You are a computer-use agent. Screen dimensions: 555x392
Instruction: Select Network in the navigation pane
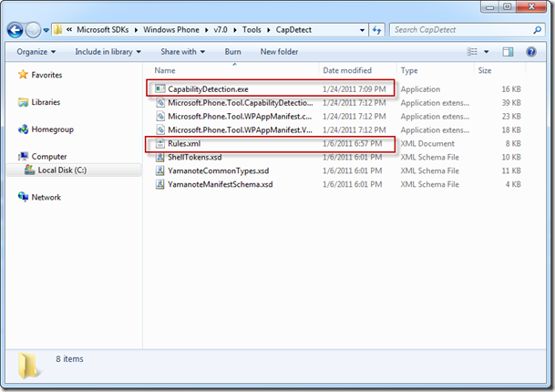click(x=46, y=197)
